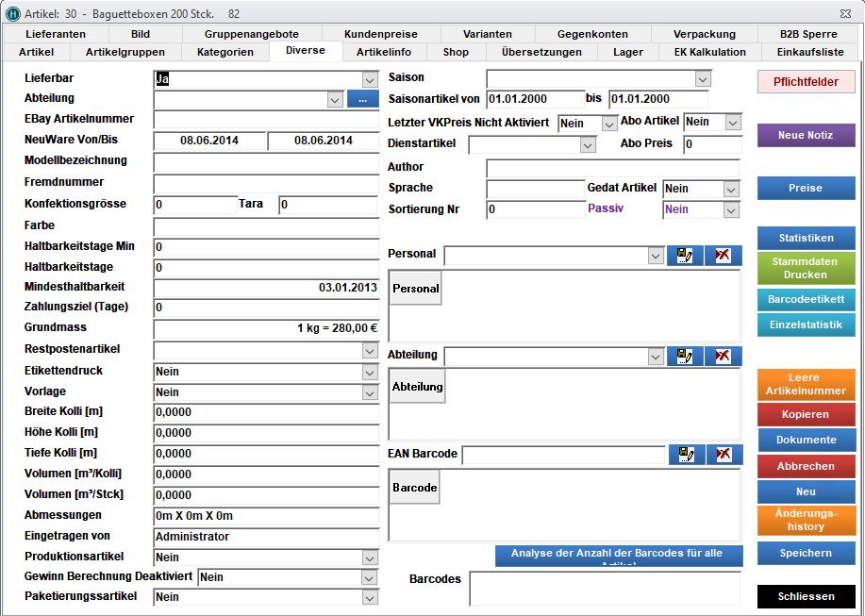Click the green Stammdaten Drucken button
Viewport: 865px width, 616px height.
pyautogui.click(x=806, y=269)
